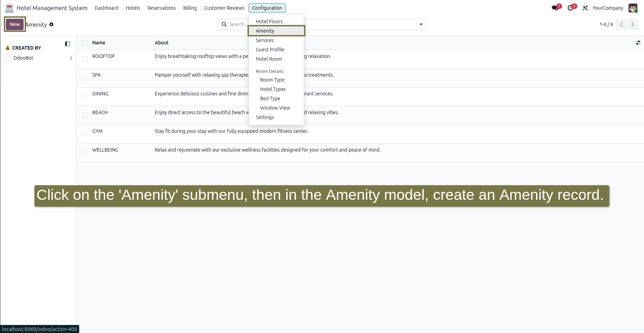Open Customer Reviews menu
The width and height of the screenshot is (644, 333).
pos(224,8)
